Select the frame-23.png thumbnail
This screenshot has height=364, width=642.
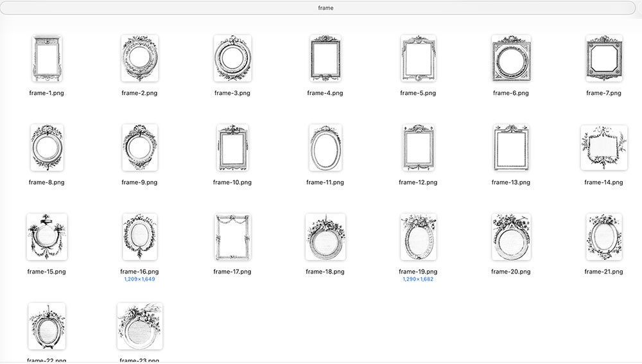(x=139, y=326)
